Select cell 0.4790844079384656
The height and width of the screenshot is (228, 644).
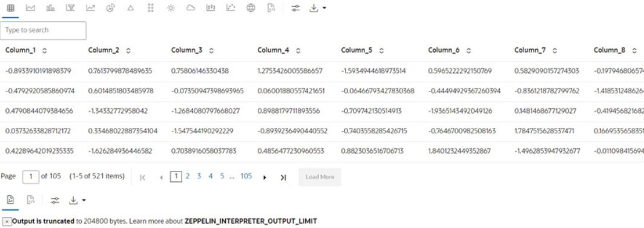tap(39, 111)
